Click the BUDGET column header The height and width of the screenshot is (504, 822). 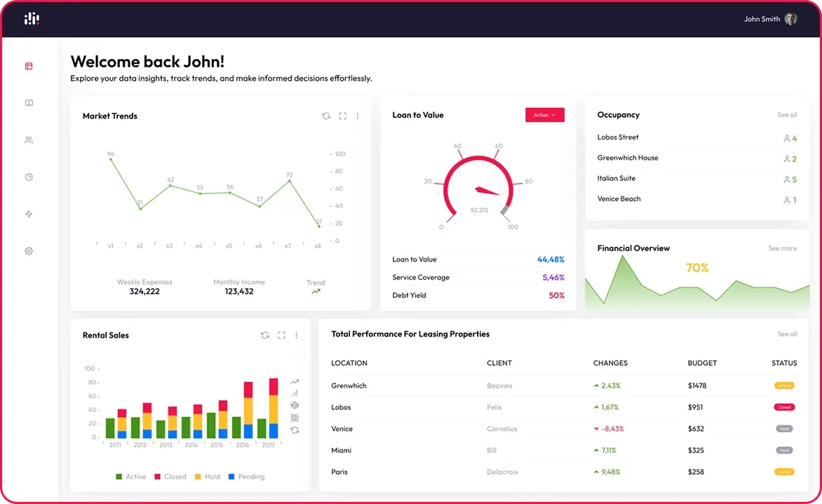(x=702, y=363)
